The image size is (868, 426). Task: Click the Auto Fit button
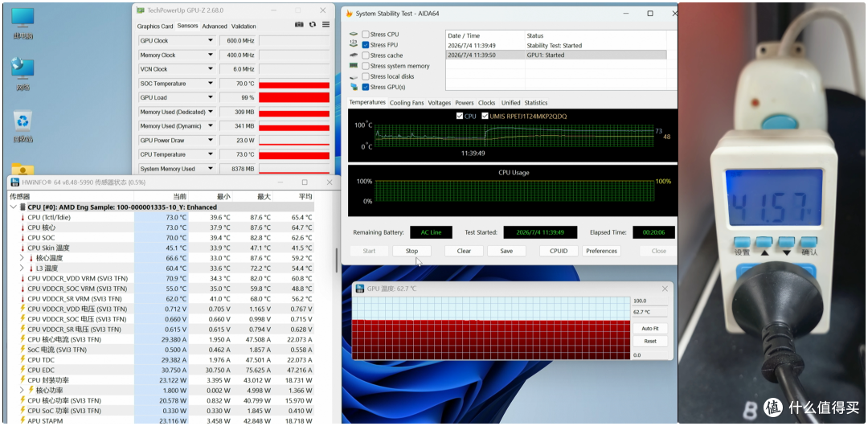(x=650, y=329)
